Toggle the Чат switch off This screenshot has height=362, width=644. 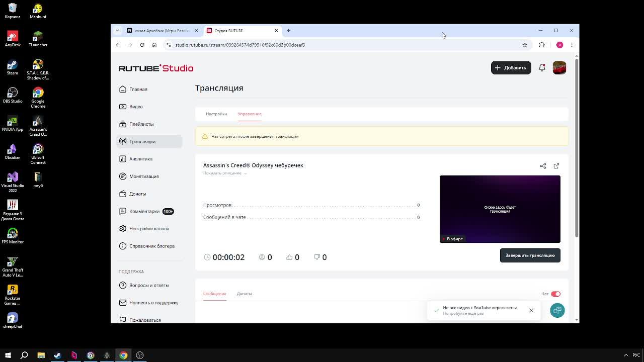[555, 294]
